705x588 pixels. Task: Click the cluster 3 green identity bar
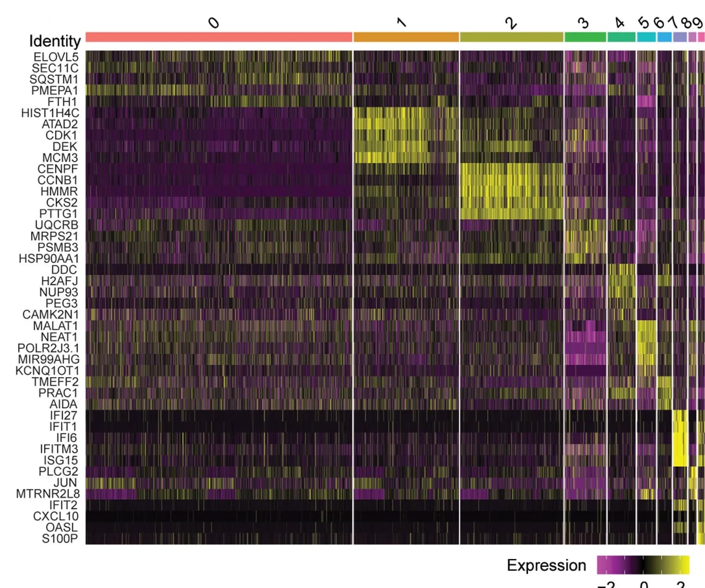pyautogui.click(x=585, y=37)
